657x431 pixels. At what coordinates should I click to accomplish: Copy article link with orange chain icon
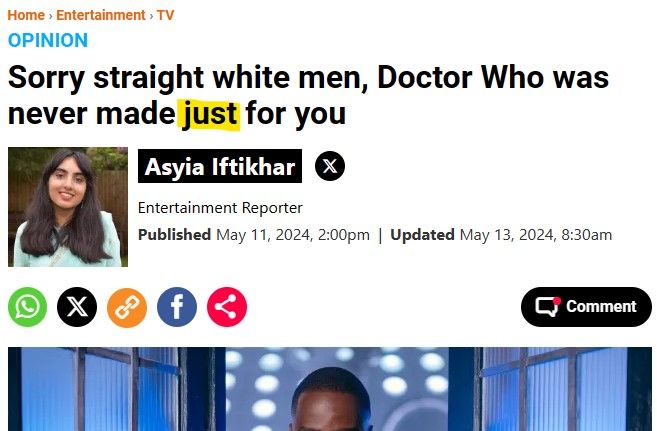[127, 307]
